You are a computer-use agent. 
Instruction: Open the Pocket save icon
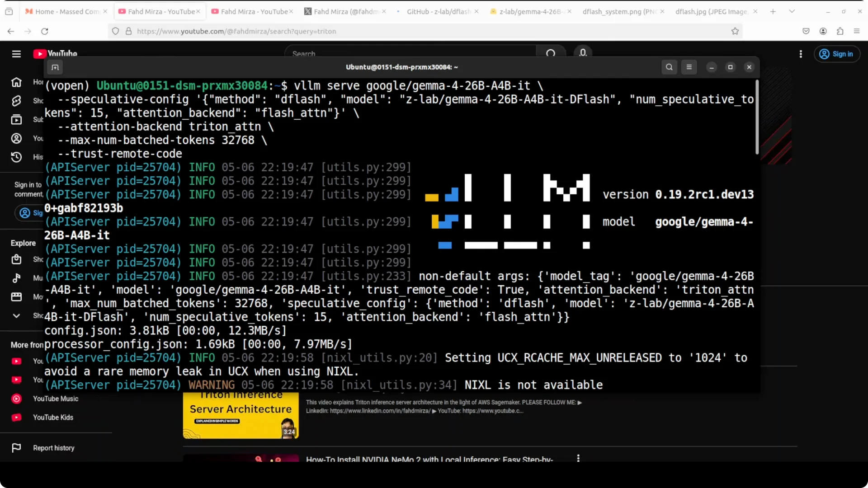click(x=806, y=31)
